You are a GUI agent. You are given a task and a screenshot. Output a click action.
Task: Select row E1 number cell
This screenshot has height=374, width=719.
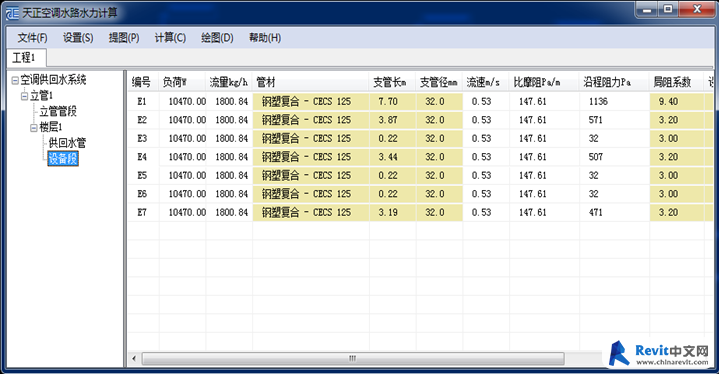(143, 102)
